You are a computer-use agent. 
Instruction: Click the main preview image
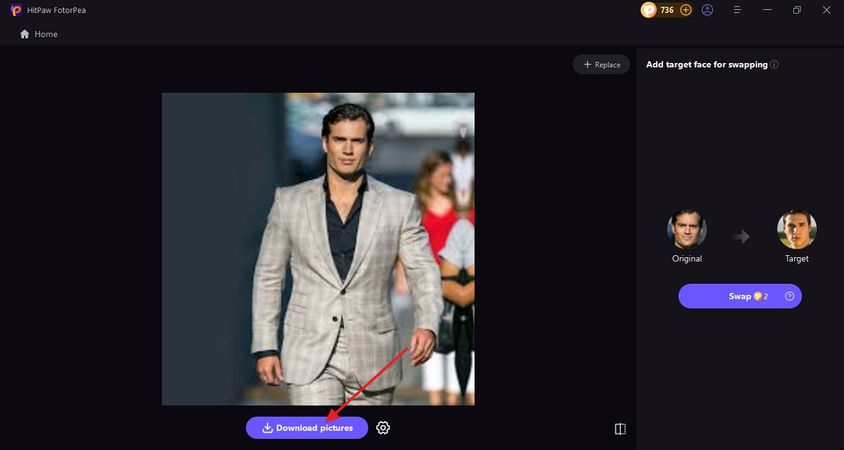click(318, 249)
